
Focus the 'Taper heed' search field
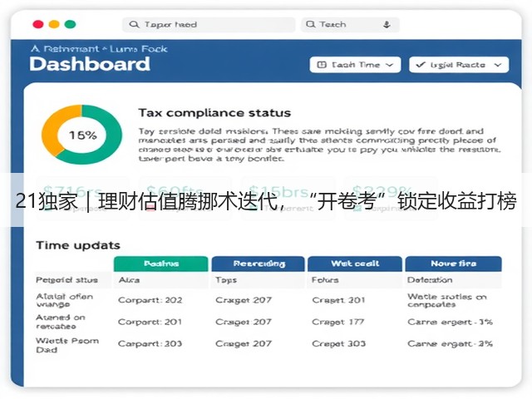click(209, 24)
